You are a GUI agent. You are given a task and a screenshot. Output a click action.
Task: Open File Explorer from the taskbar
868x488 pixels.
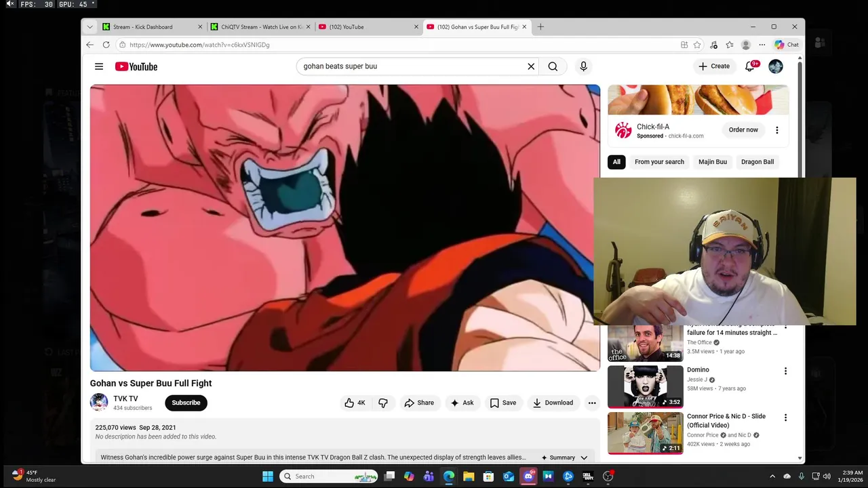click(x=469, y=476)
